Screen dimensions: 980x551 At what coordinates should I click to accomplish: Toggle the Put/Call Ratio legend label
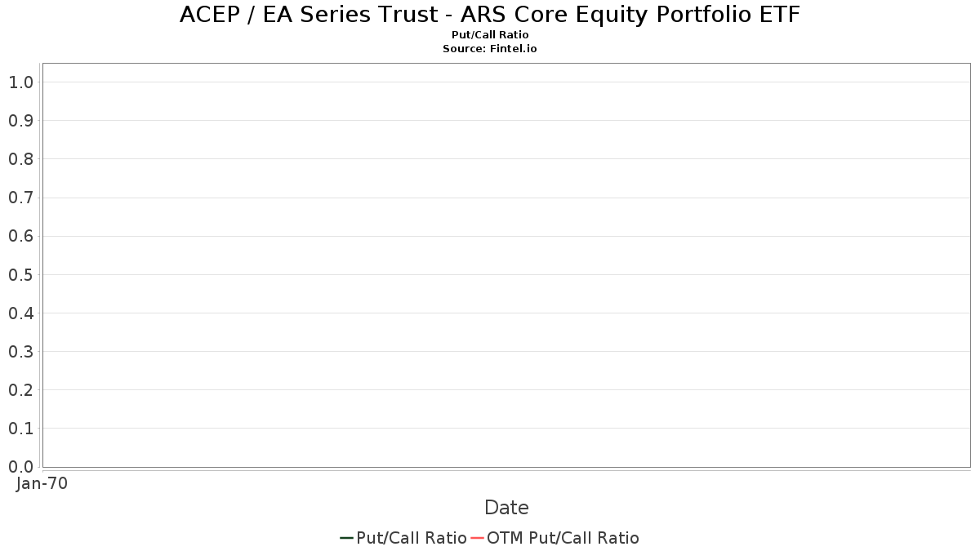click(x=412, y=538)
